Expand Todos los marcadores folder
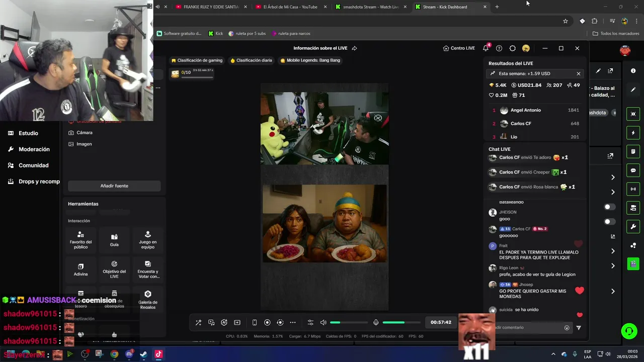 click(616, 34)
